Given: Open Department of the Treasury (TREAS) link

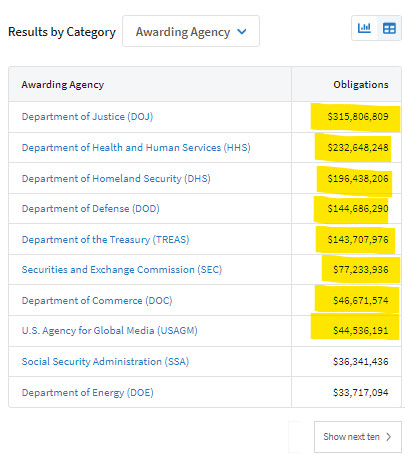Looking at the screenshot, I should 105,240.
